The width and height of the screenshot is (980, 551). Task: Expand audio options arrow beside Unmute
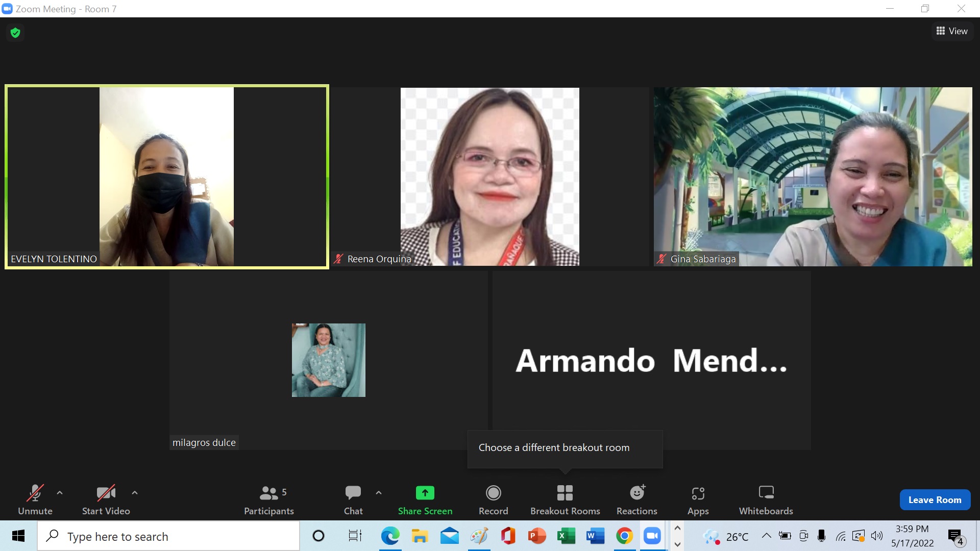coord(60,493)
